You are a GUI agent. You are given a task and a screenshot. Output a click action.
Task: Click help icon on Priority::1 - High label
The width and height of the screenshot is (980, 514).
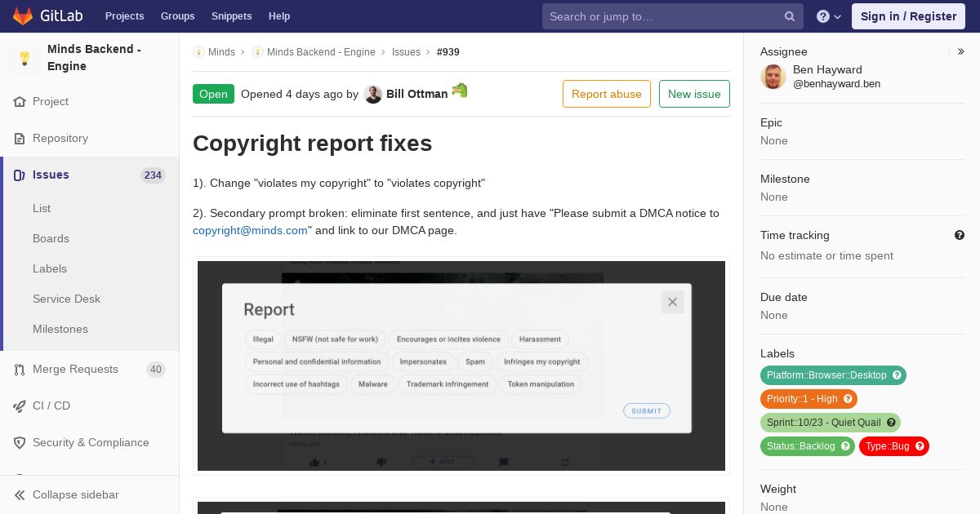(x=848, y=399)
